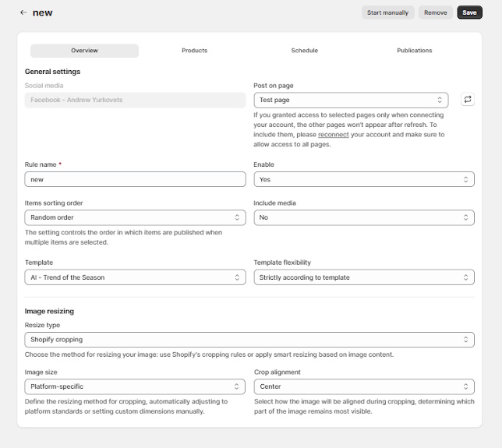Open the Include media dropdown

(364, 217)
